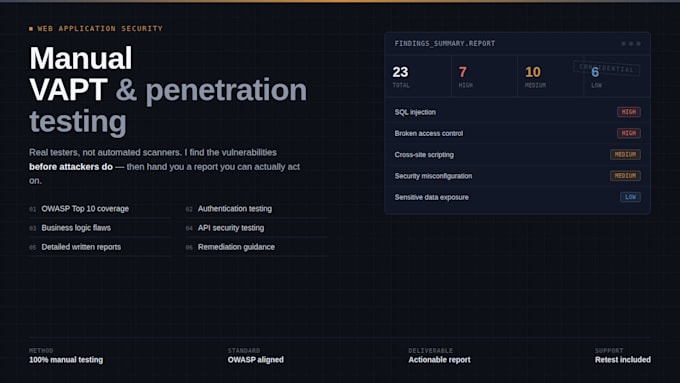680x383 pixels.
Task: Open the Sensitive data exposure row
Action: pos(517,197)
